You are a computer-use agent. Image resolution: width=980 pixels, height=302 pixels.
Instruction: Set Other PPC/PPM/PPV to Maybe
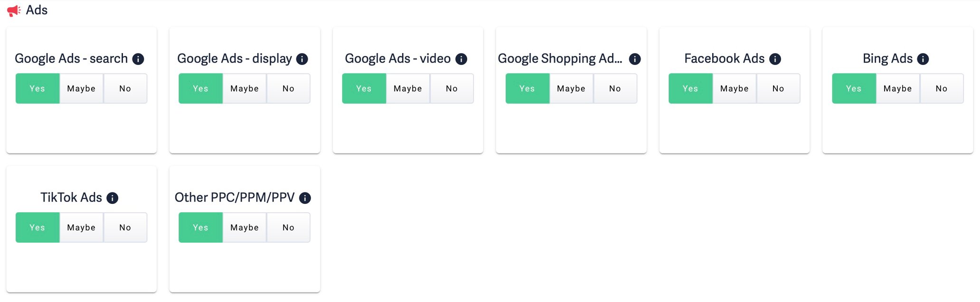pyautogui.click(x=244, y=227)
